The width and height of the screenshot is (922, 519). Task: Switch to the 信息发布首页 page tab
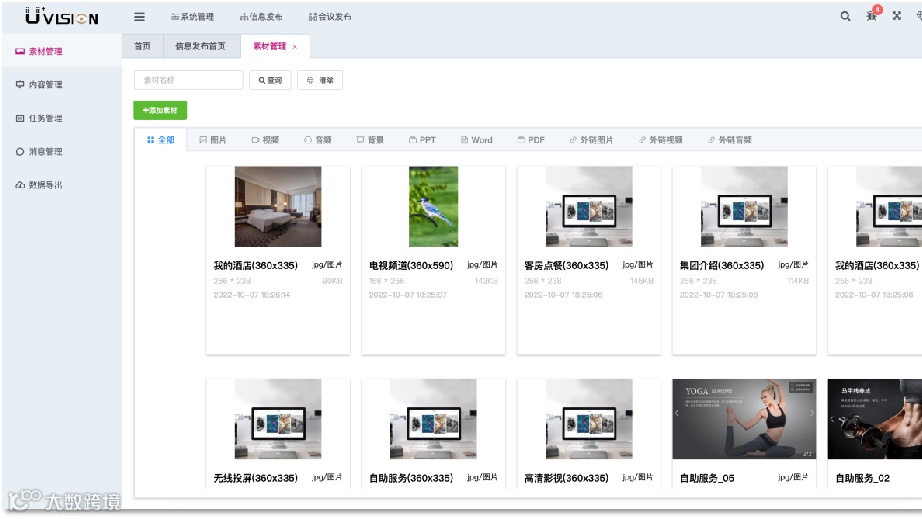pyautogui.click(x=200, y=46)
